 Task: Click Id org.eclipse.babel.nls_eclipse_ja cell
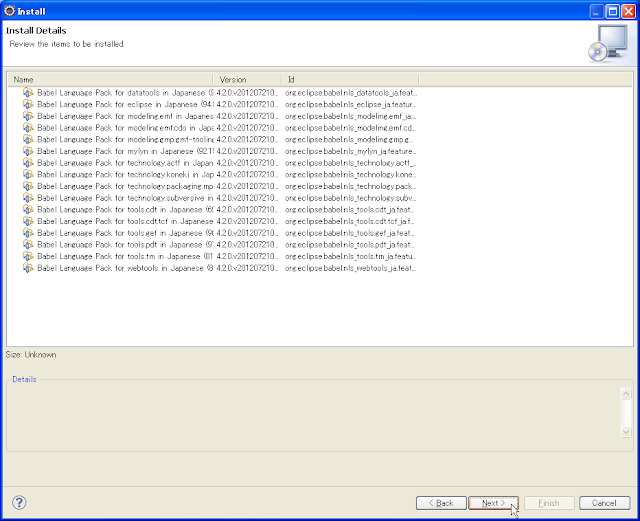click(350, 104)
